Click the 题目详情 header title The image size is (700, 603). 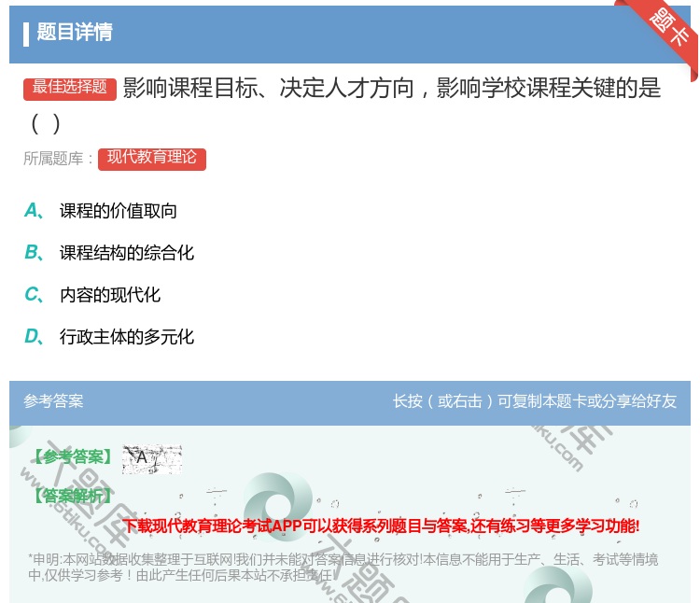point(75,32)
